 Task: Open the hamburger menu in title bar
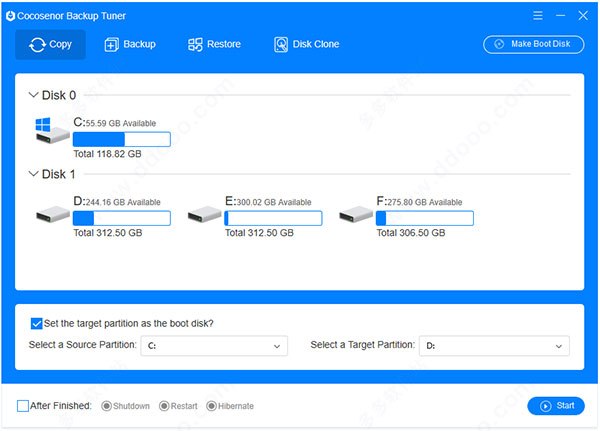click(x=538, y=15)
